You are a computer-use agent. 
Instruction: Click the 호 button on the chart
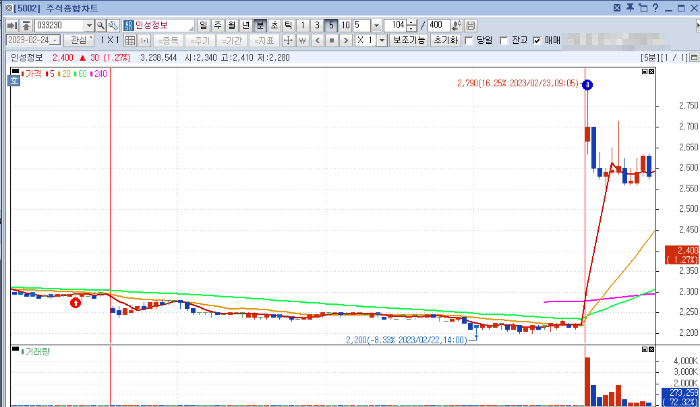(x=14, y=81)
